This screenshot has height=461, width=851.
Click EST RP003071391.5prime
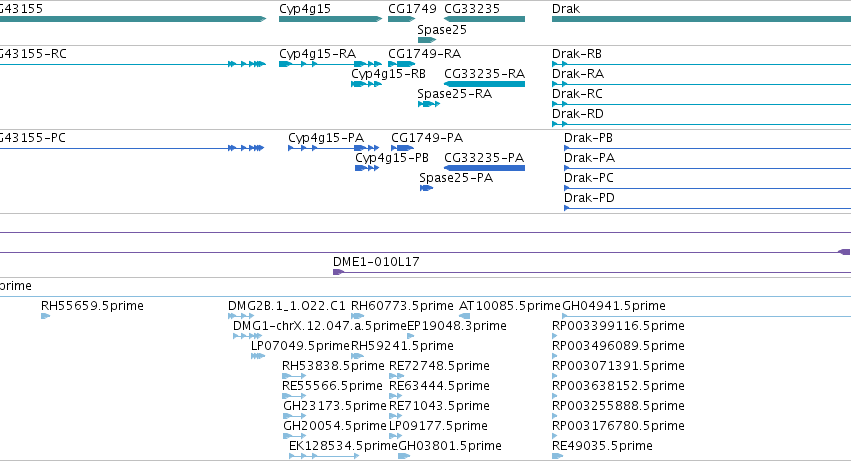coord(555,376)
